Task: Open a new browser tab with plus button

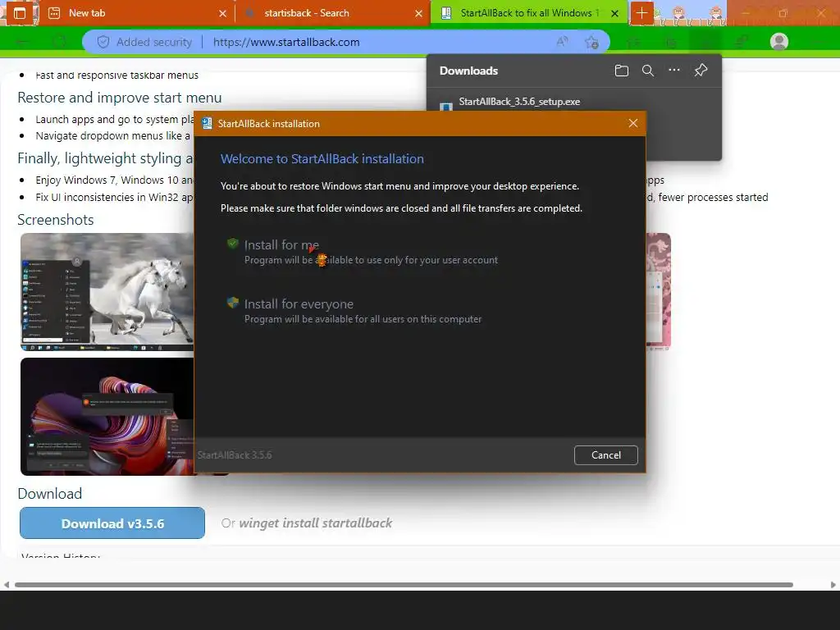Action: point(641,13)
